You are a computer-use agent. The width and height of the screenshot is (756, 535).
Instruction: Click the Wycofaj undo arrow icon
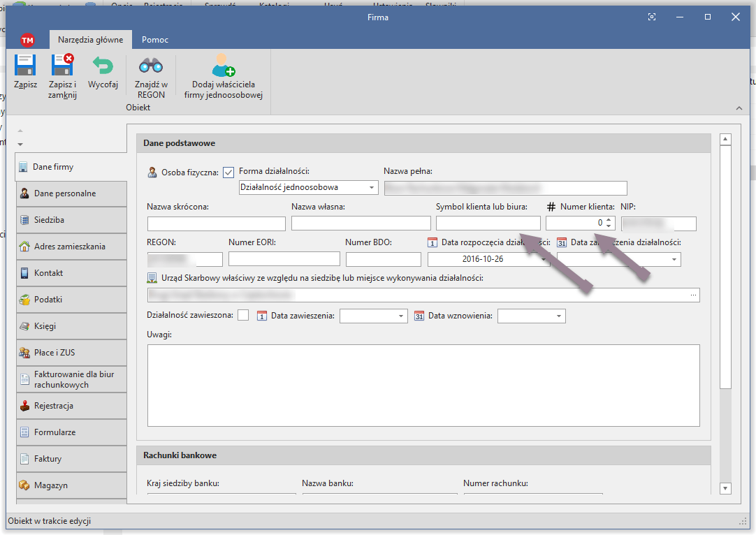tap(103, 66)
